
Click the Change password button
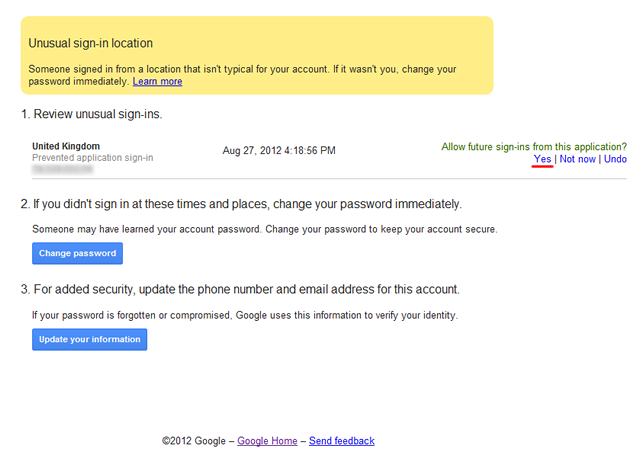click(x=78, y=254)
